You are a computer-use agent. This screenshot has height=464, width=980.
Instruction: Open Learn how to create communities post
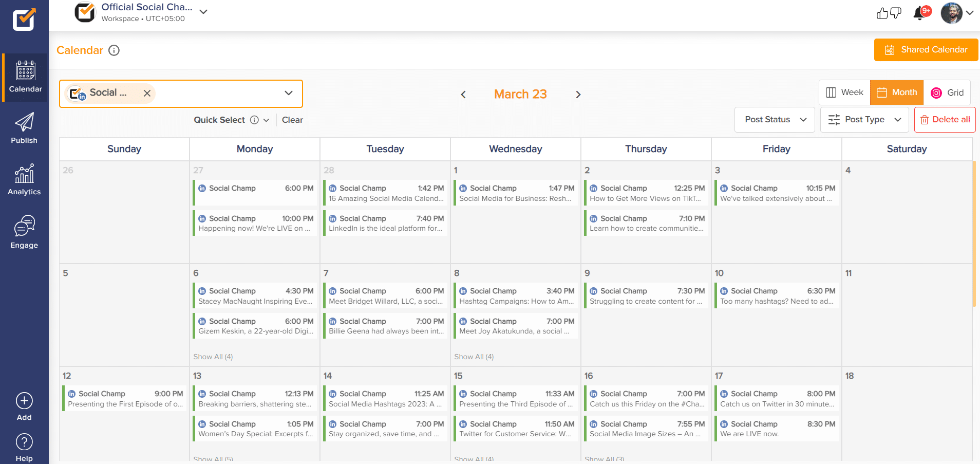click(x=646, y=223)
